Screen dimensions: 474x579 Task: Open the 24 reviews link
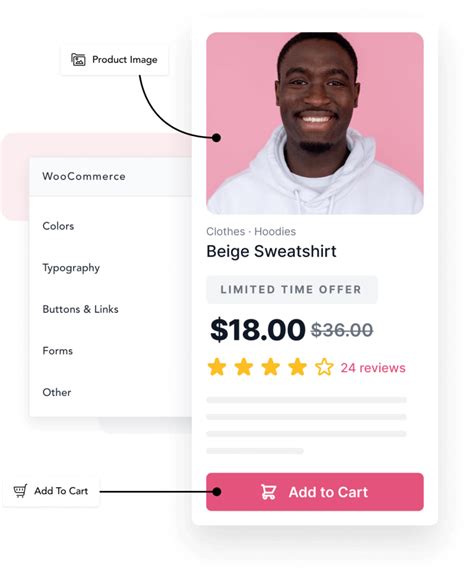[373, 368]
